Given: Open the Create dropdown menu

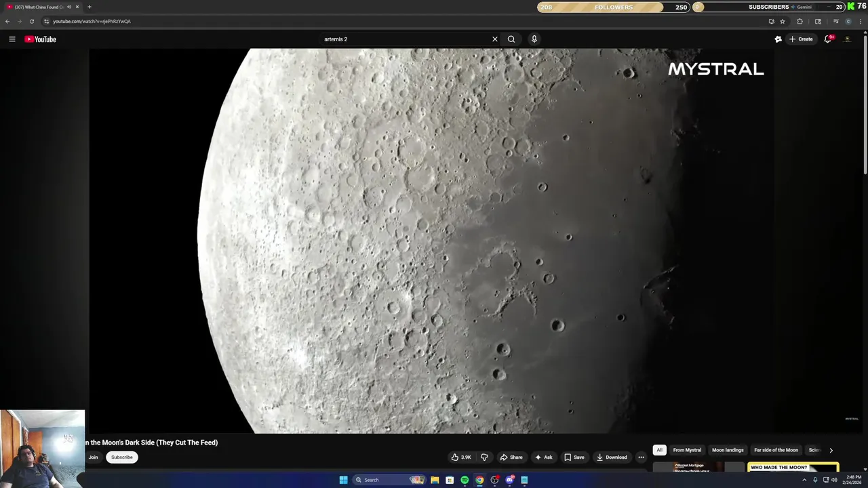Looking at the screenshot, I should pos(800,39).
